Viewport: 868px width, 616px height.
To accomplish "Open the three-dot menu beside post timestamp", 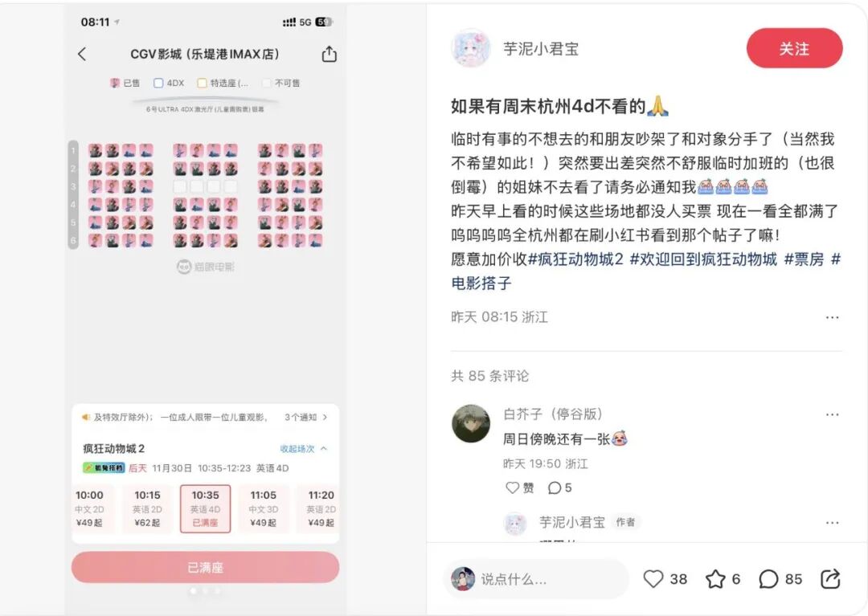I will pos(832,317).
